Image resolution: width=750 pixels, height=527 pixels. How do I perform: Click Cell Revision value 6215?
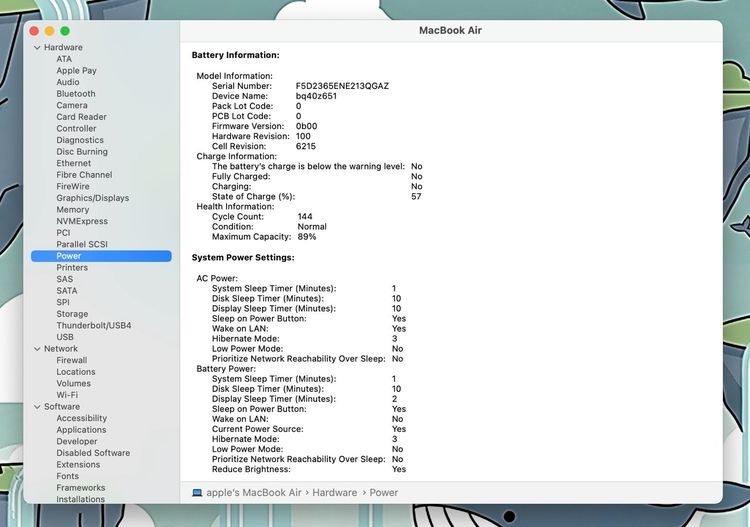tap(306, 146)
